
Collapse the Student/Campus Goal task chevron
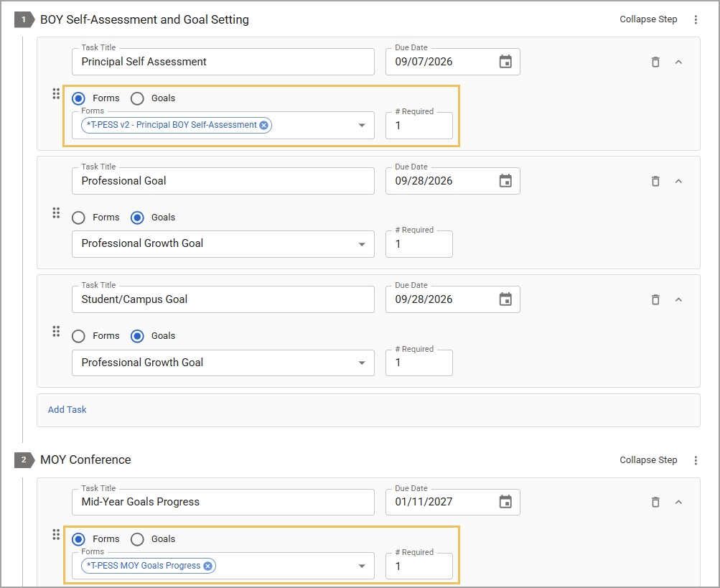pyautogui.click(x=678, y=299)
